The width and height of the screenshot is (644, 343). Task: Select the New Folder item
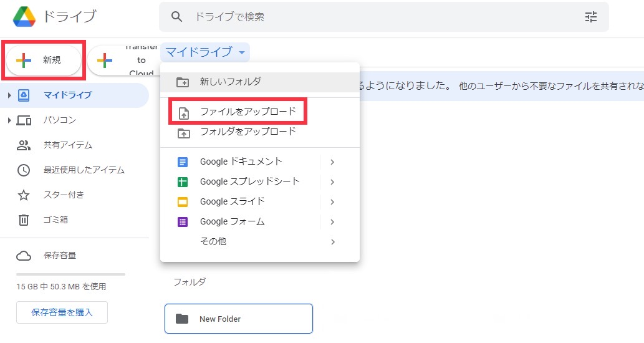[x=239, y=319]
